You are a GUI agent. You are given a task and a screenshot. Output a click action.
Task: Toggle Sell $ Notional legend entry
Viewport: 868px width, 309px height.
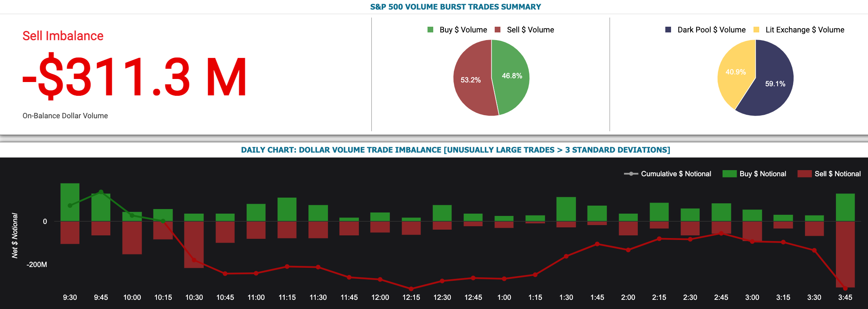pyautogui.click(x=829, y=174)
